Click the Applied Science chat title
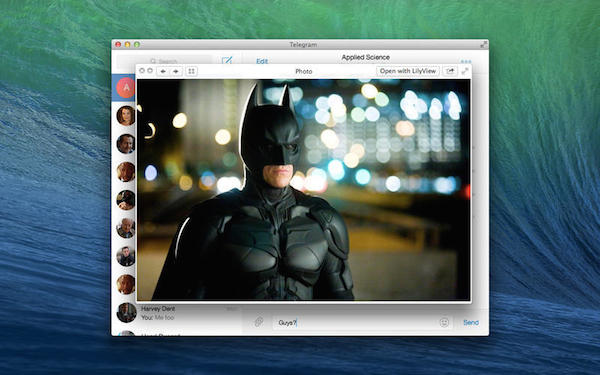 (365, 57)
